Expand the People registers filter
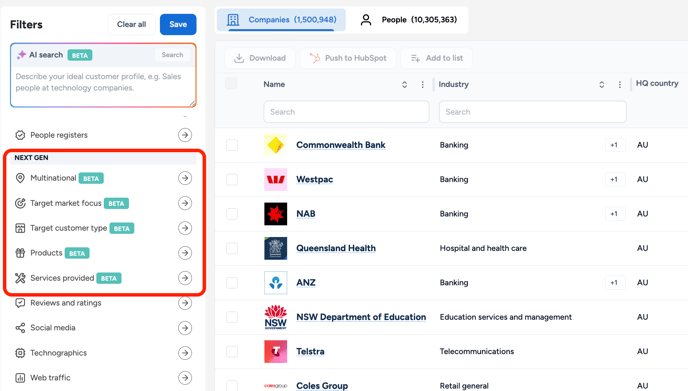The image size is (688, 391). (185, 135)
